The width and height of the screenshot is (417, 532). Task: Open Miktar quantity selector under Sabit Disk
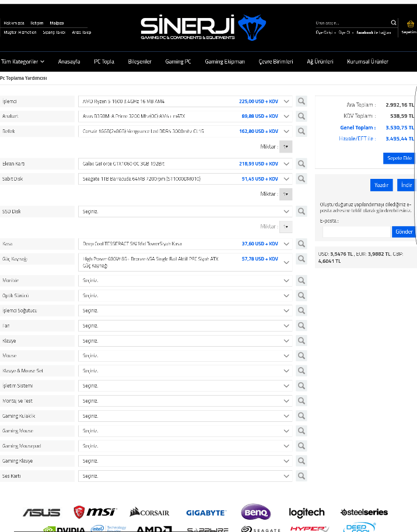click(286, 194)
